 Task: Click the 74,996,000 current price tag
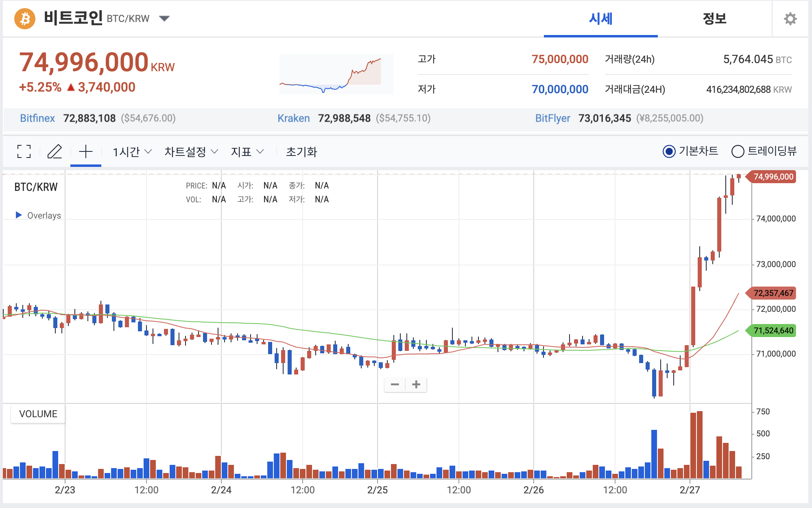click(x=773, y=177)
